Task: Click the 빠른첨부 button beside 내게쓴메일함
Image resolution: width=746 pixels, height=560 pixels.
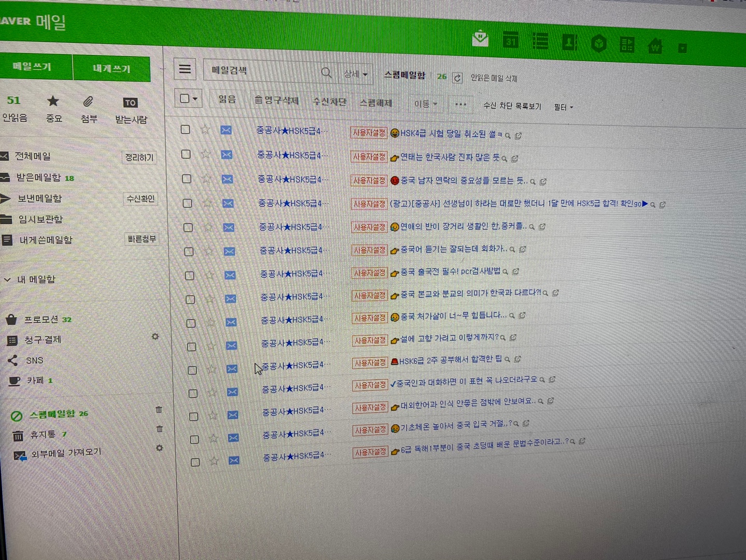Action: (x=142, y=239)
